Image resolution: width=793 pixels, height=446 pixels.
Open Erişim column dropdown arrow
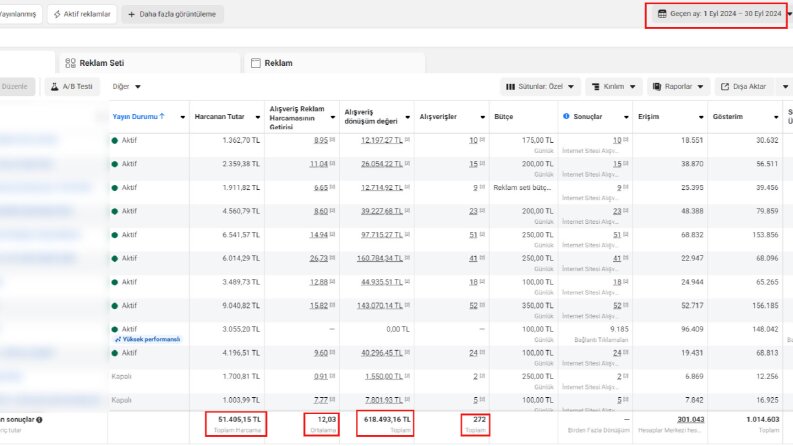pyautogui.click(x=701, y=117)
